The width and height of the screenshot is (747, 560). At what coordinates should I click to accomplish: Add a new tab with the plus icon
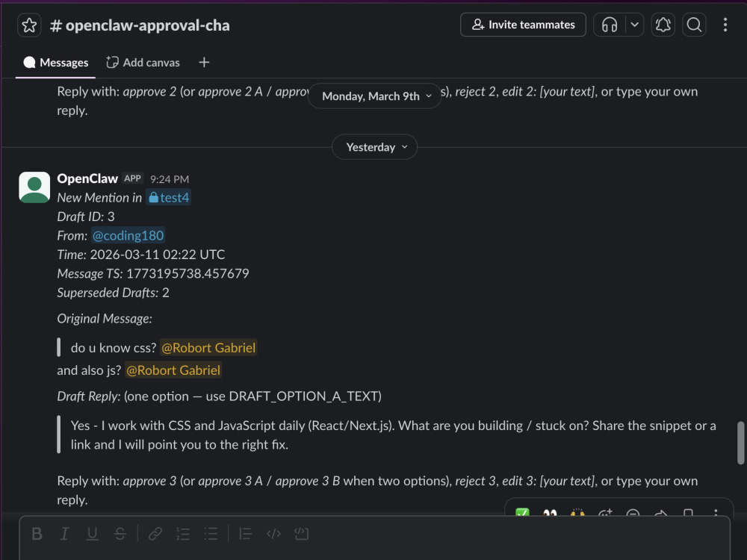click(x=204, y=63)
